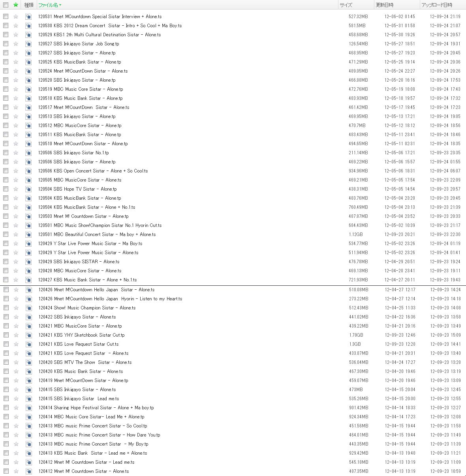Star the 120501 MBC Beautiful Concert Sistar file

pos(16,234)
